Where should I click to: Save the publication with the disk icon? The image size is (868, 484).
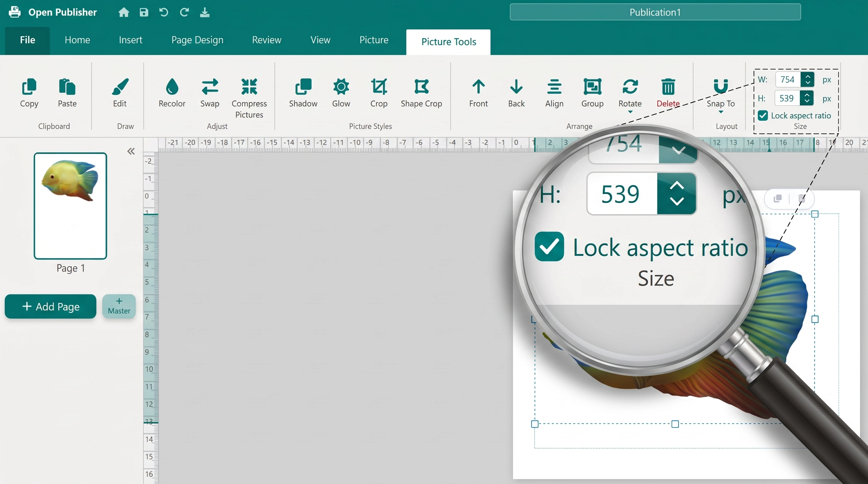(144, 13)
